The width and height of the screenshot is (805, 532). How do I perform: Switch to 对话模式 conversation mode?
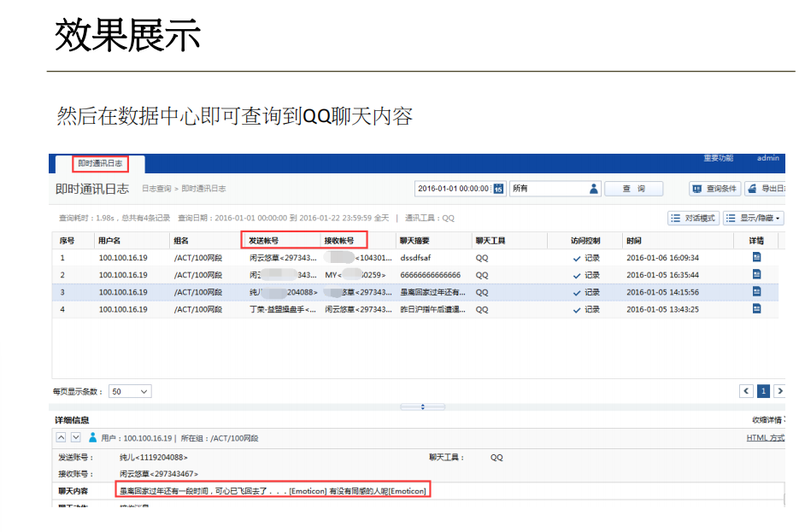[x=693, y=218]
